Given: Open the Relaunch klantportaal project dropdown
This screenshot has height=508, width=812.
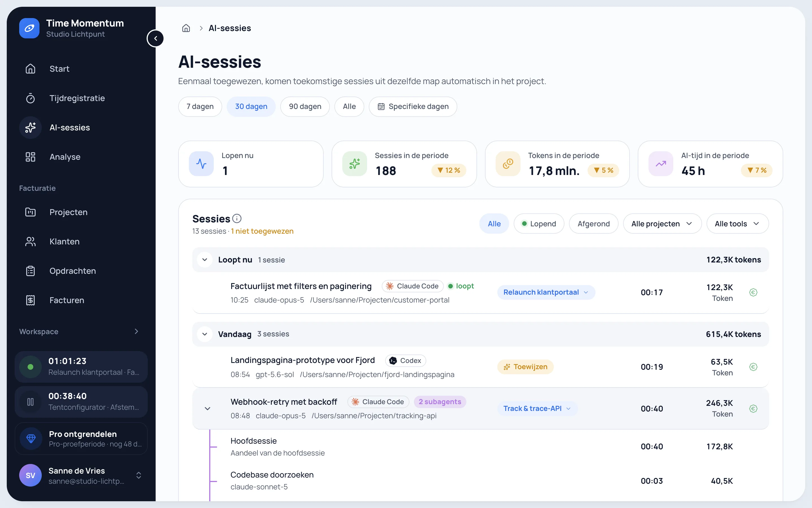Looking at the screenshot, I should click(x=546, y=292).
